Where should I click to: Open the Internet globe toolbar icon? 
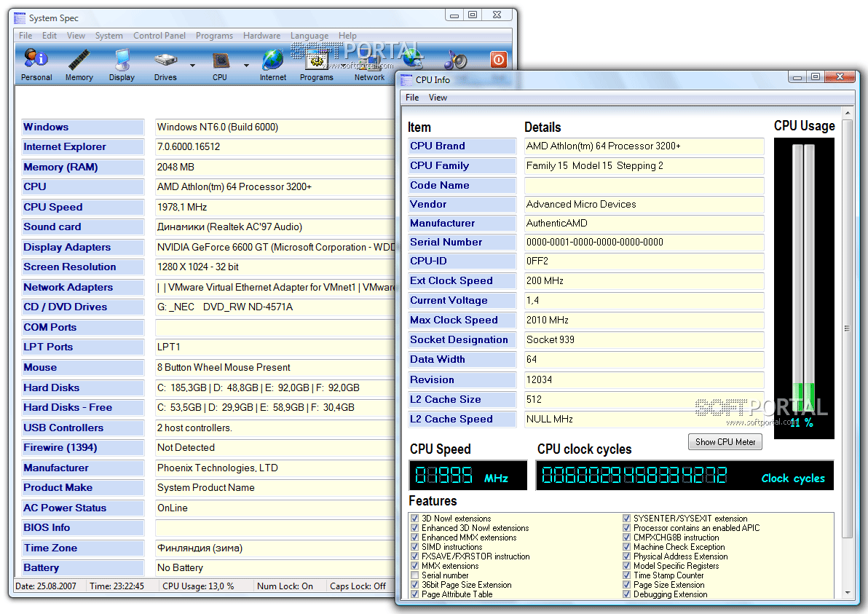pos(273,64)
